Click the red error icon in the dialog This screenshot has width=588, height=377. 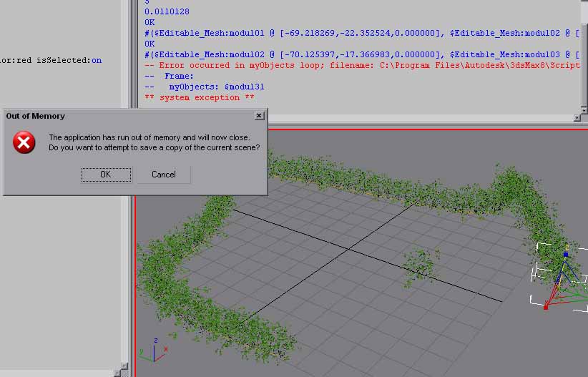pyautogui.click(x=24, y=142)
